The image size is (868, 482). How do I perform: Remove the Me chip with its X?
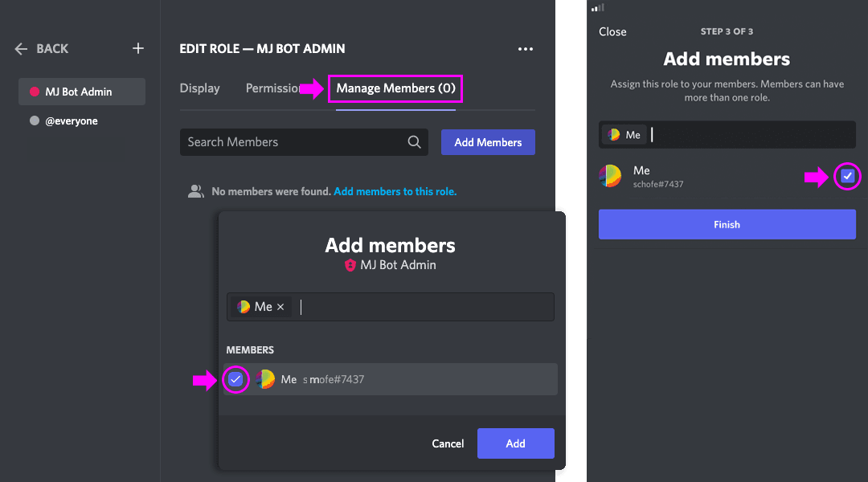tap(280, 307)
